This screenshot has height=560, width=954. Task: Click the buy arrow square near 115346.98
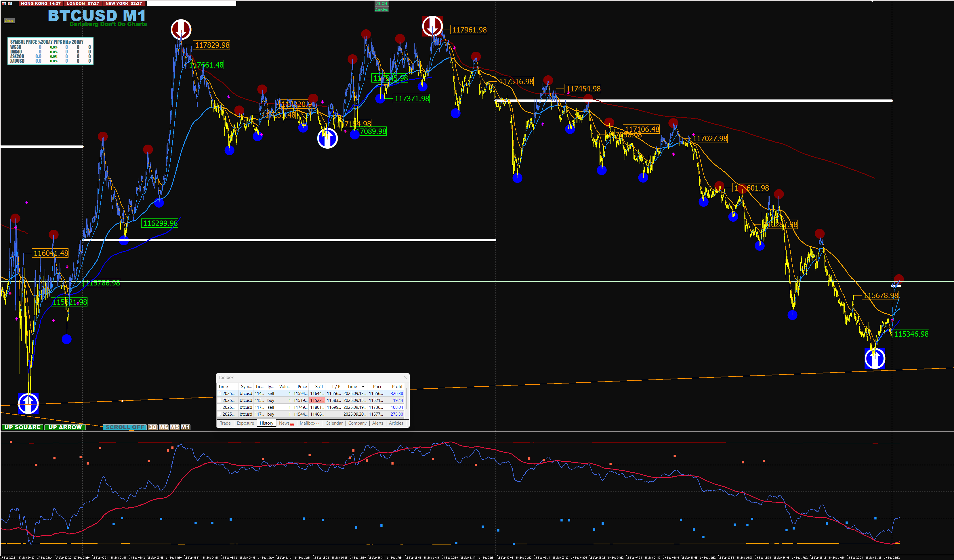click(875, 358)
